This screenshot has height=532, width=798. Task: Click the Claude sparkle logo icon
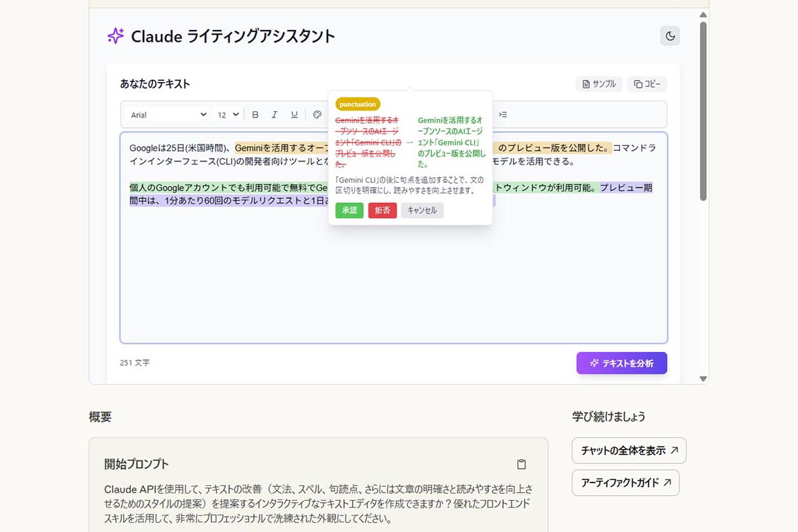[x=115, y=36]
